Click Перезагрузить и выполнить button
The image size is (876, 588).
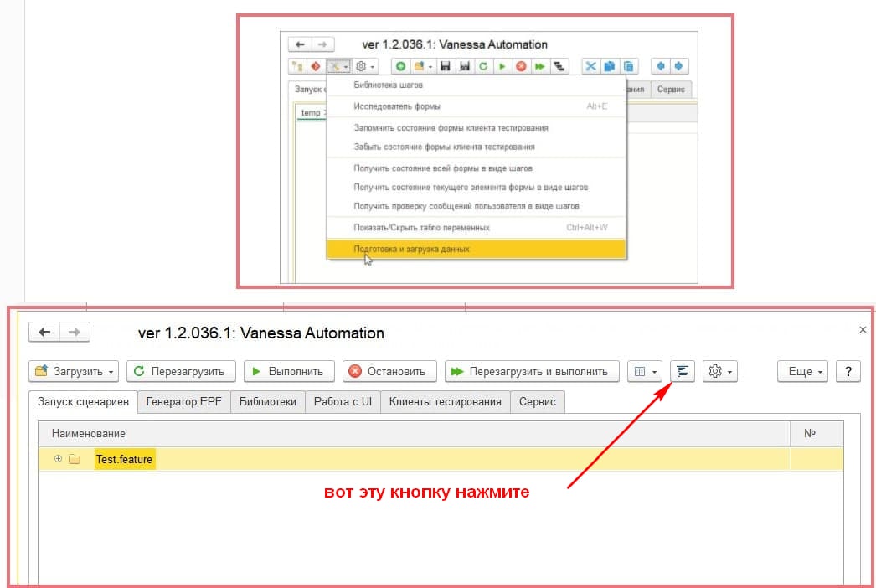click(x=532, y=371)
